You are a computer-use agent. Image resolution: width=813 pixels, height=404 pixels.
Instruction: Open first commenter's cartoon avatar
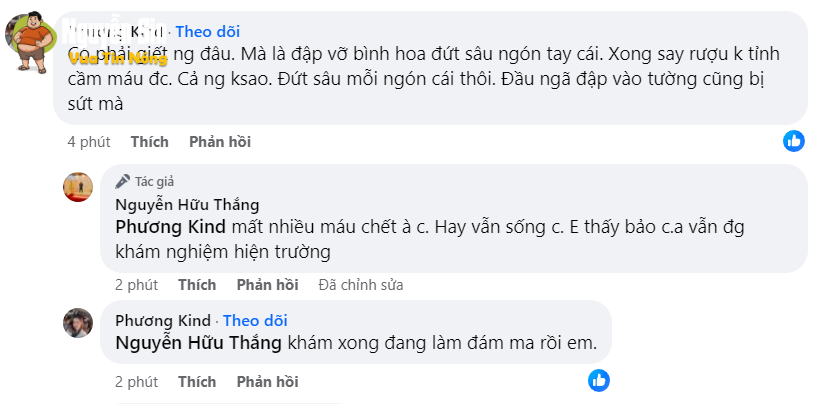click(32, 40)
